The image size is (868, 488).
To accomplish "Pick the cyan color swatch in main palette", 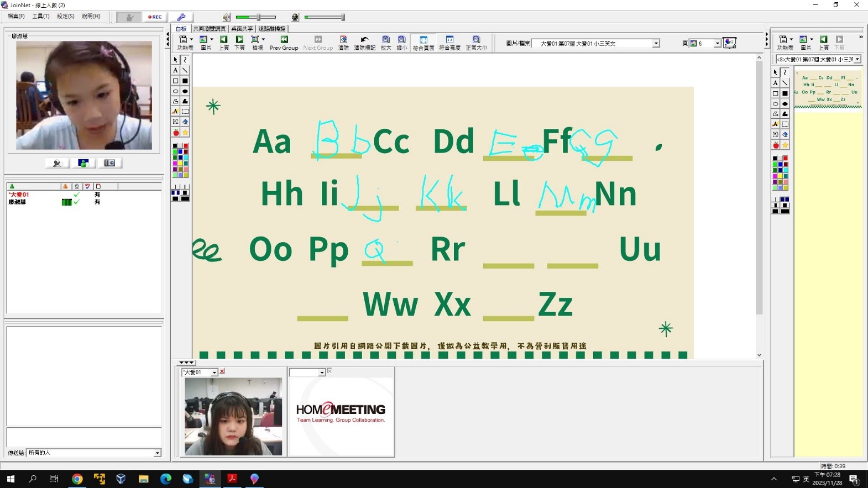I will (x=185, y=157).
